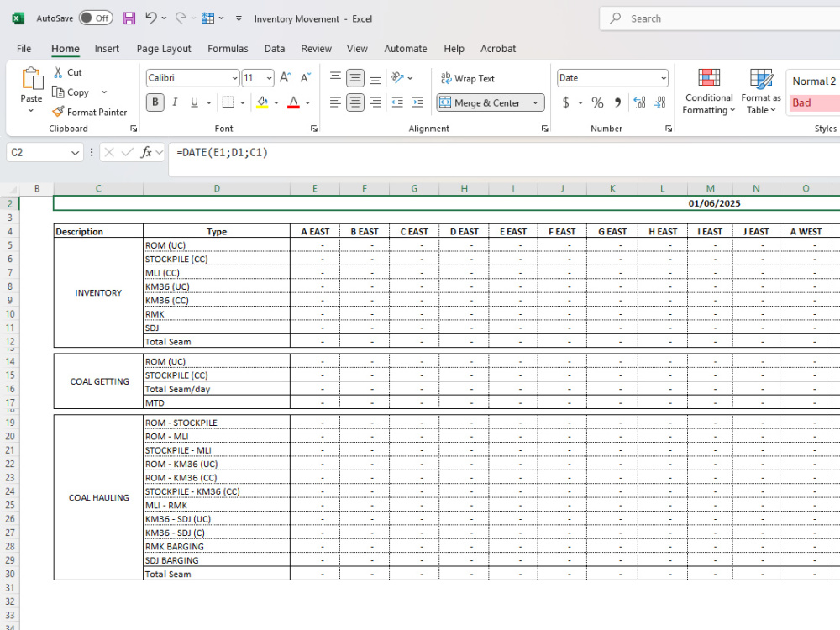The width and height of the screenshot is (840, 630).
Task: Click the Copy icon
Action: (x=58, y=92)
